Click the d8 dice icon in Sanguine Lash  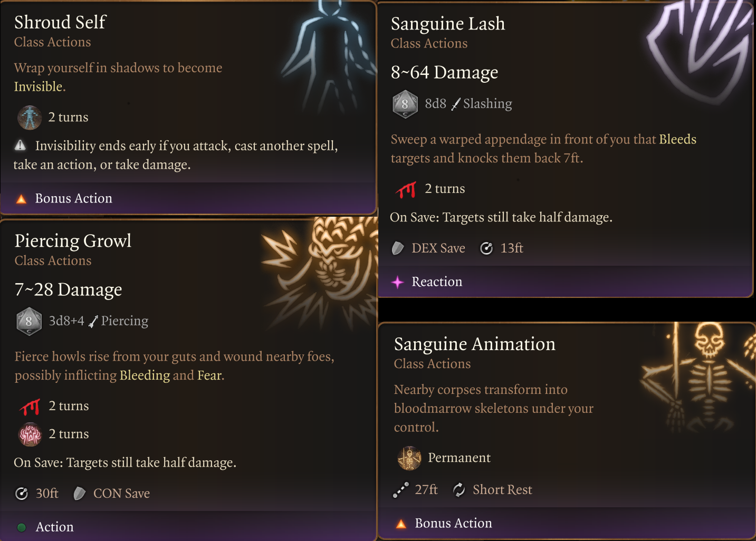[x=405, y=104]
